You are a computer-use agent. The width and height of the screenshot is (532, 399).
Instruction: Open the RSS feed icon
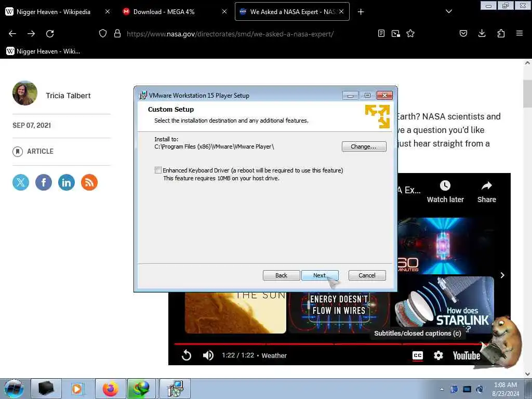point(89,182)
